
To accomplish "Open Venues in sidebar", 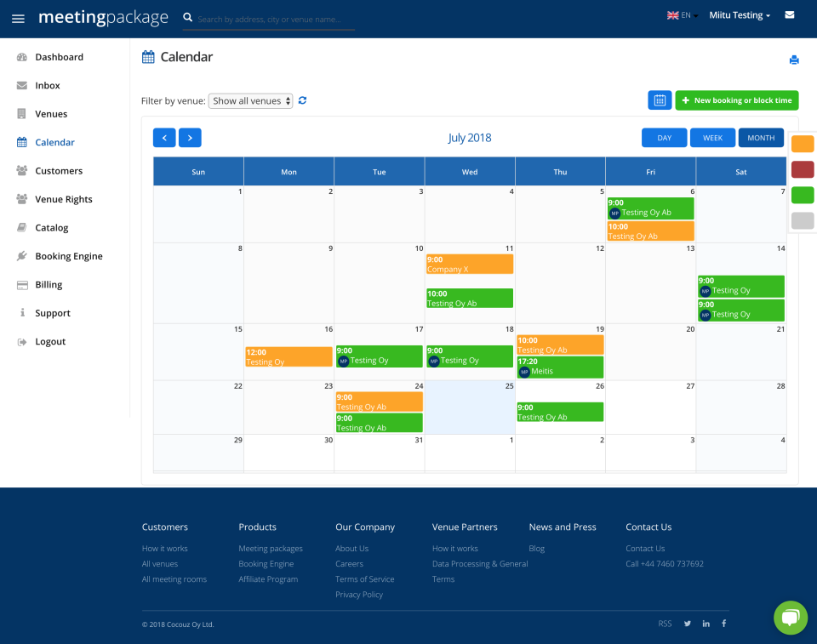I will 51,114.
